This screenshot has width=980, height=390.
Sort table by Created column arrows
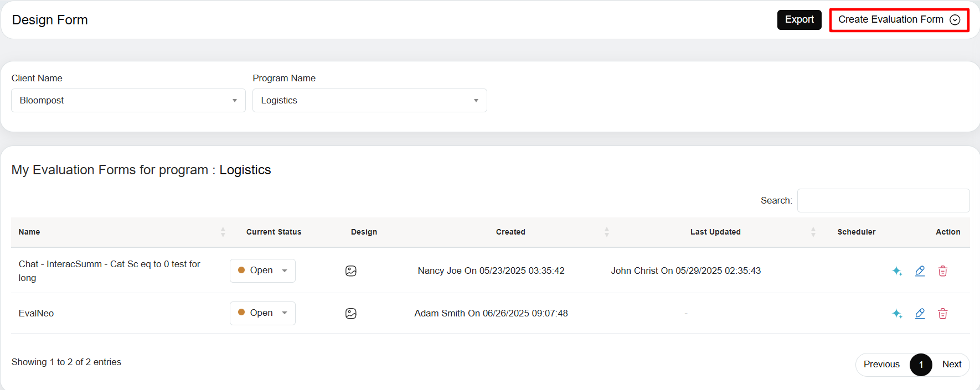(x=607, y=232)
